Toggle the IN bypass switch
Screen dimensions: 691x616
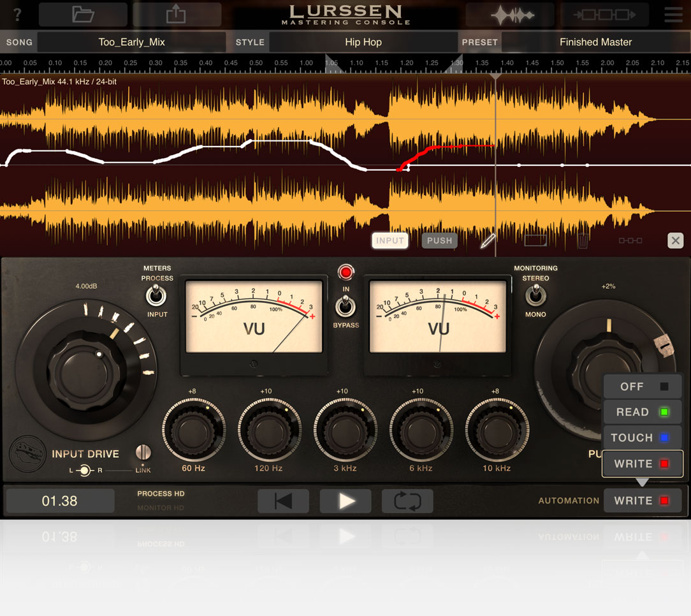345,308
